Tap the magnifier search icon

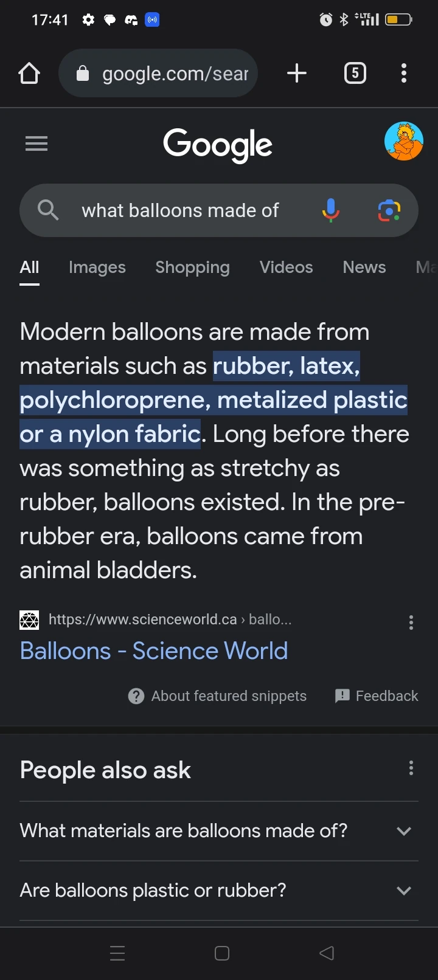coord(48,210)
